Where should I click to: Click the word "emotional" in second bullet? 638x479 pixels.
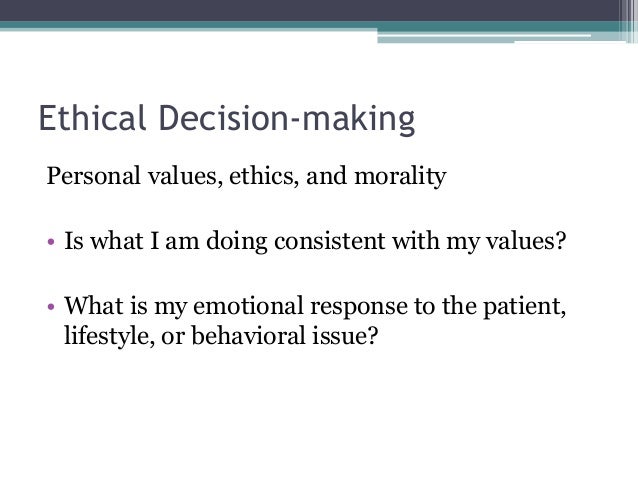pyautogui.click(x=248, y=305)
